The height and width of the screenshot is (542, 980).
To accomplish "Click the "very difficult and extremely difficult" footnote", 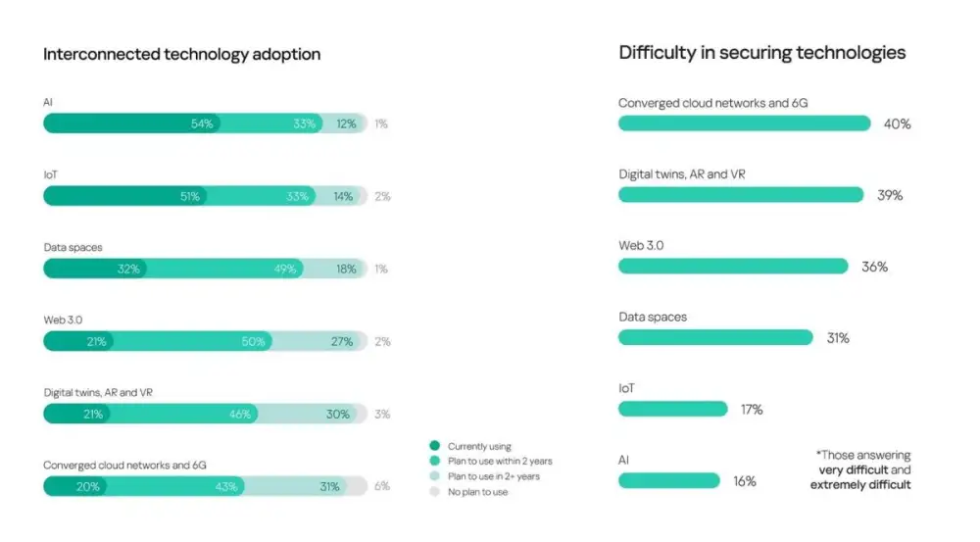I will click(861, 470).
